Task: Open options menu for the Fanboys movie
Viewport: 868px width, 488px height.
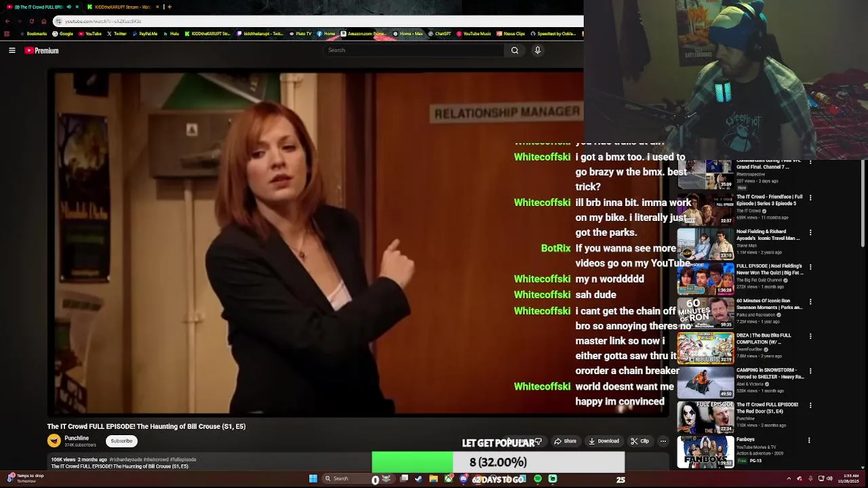Action: (810, 440)
